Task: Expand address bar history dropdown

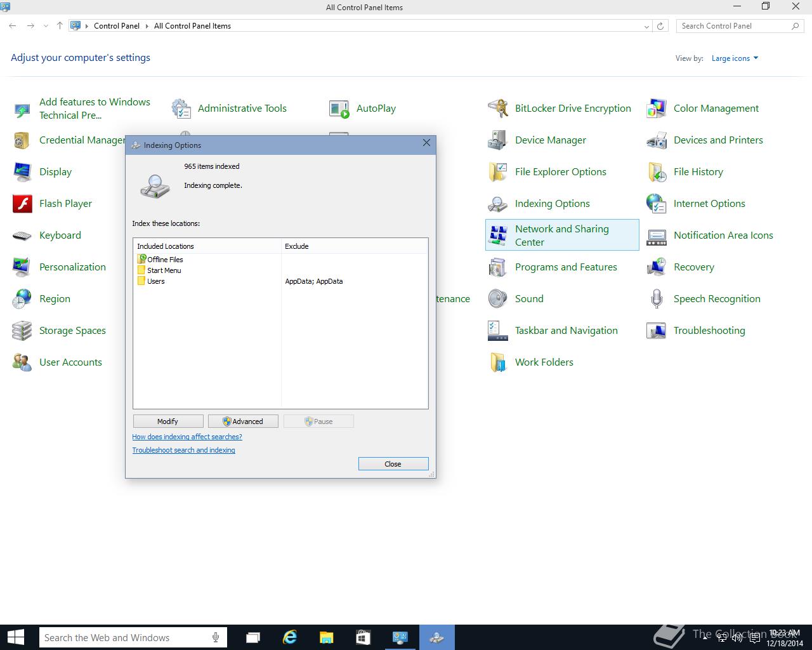Action: click(x=646, y=26)
